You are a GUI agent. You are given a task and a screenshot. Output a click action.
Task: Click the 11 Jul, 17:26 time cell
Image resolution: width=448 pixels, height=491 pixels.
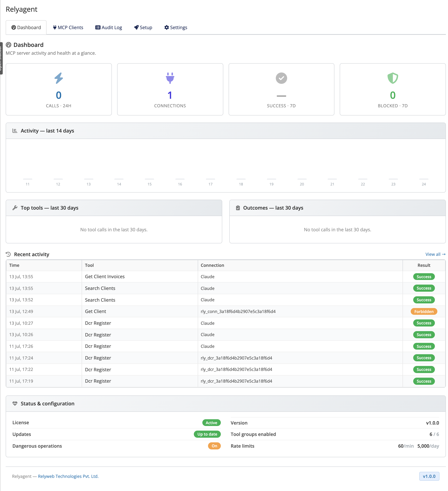[44, 346]
